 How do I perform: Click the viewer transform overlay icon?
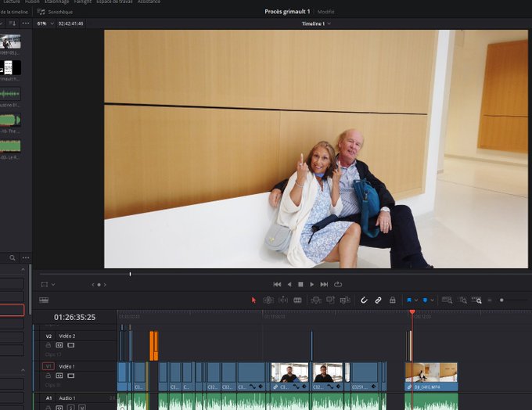[x=45, y=285]
